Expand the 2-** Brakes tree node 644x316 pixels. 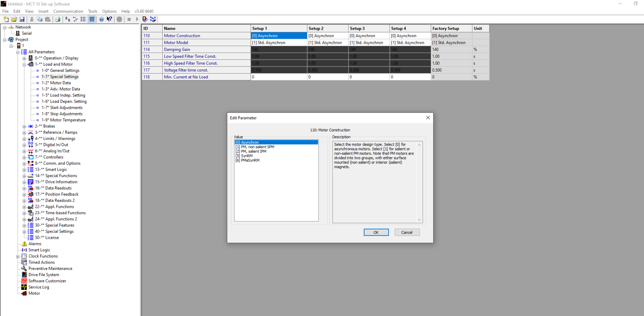[24, 126]
